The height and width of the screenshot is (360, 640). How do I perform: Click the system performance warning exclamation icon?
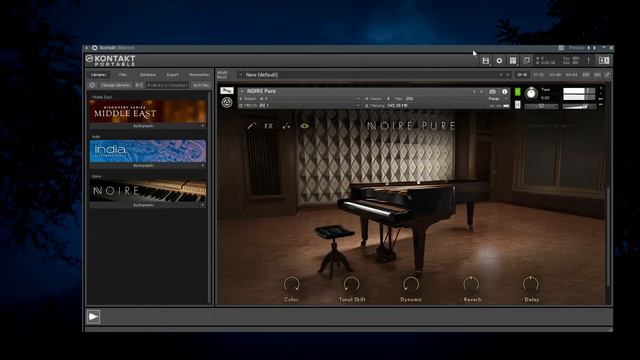coord(588,61)
